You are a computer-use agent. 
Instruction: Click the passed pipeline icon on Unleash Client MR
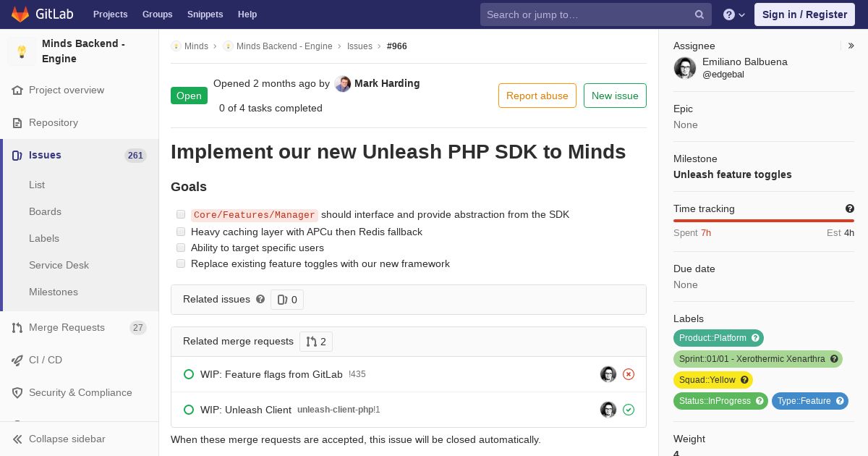click(x=629, y=410)
